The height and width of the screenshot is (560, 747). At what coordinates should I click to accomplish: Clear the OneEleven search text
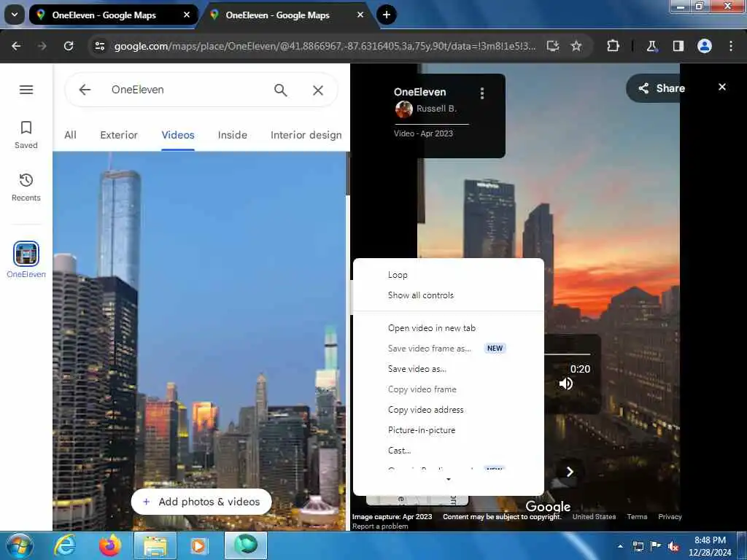(318, 90)
